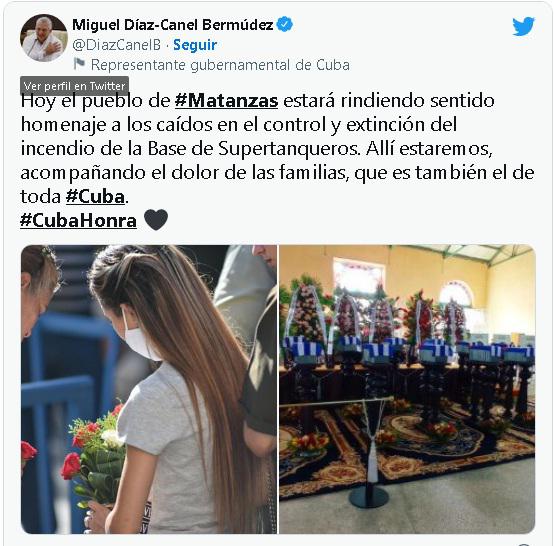Open the photo of the woman holding flowers
The image size is (554, 546).
(149, 389)
